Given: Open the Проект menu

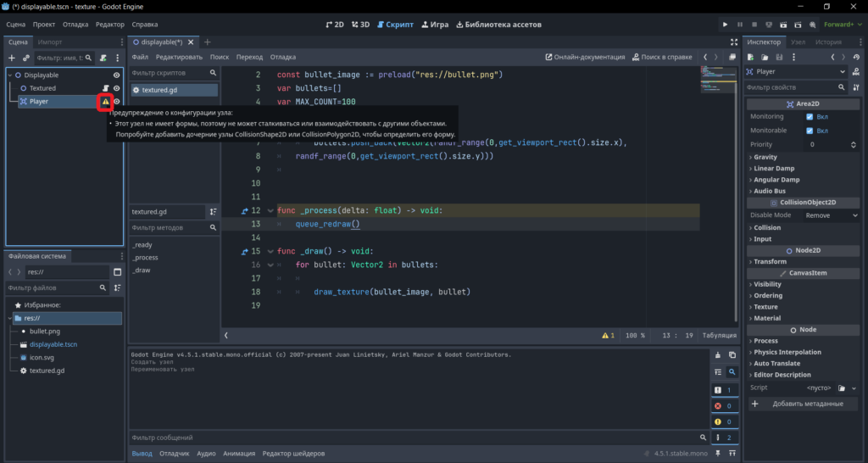Looking at the screenshot, I should point(44,25).
